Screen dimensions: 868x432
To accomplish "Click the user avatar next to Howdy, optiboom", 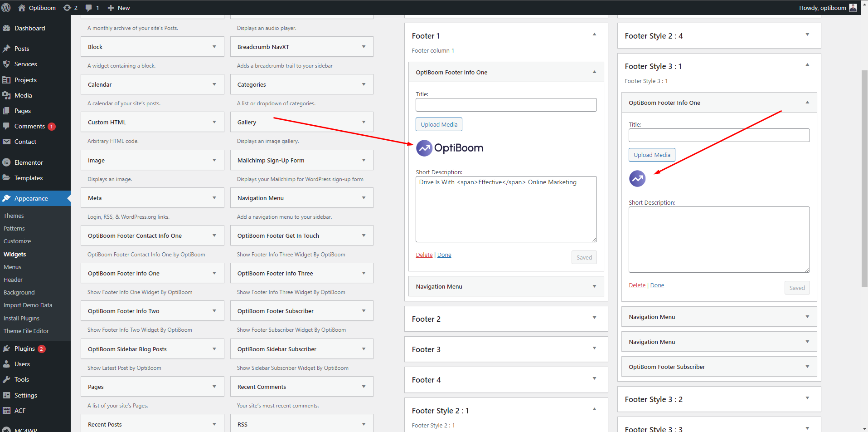I will click(853, 8).
